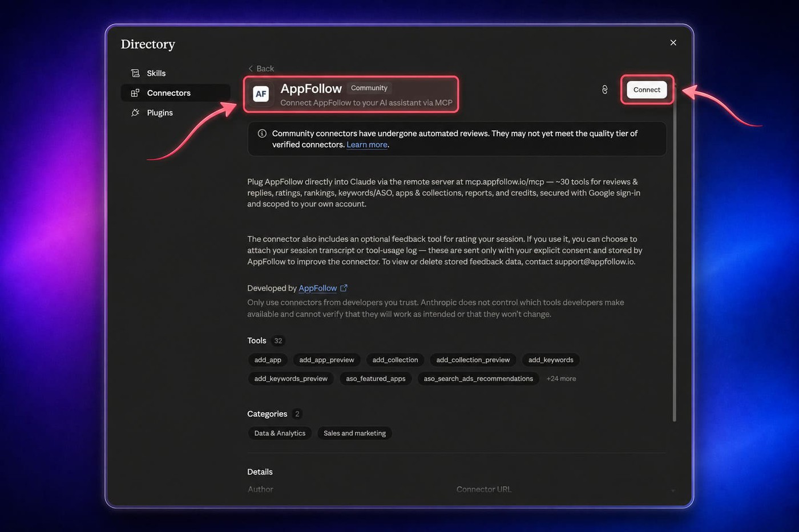The width and height of the screenshot is (799, 532).
Task: Select the add_keywords_preview tool chip
Action: click(290, 379)
